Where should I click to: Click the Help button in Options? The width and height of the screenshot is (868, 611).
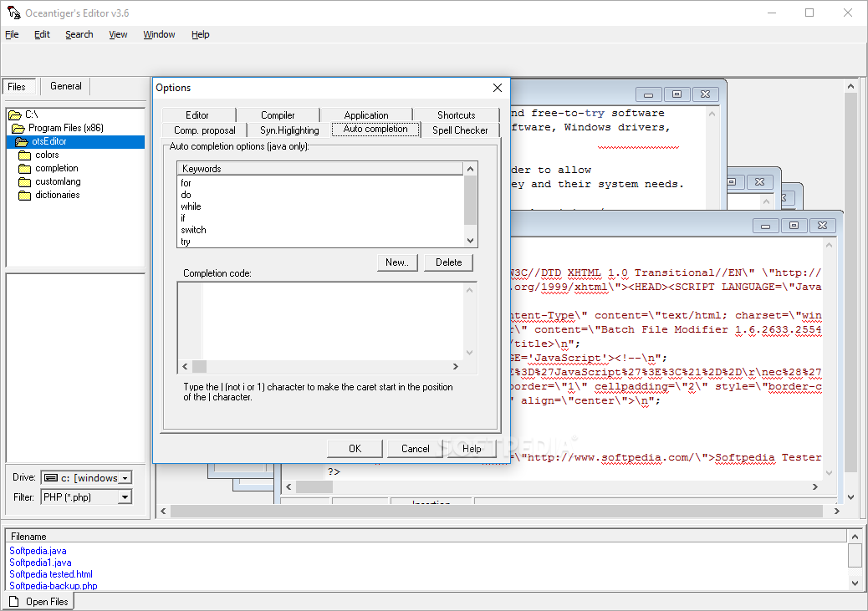(x=472, y=448)
